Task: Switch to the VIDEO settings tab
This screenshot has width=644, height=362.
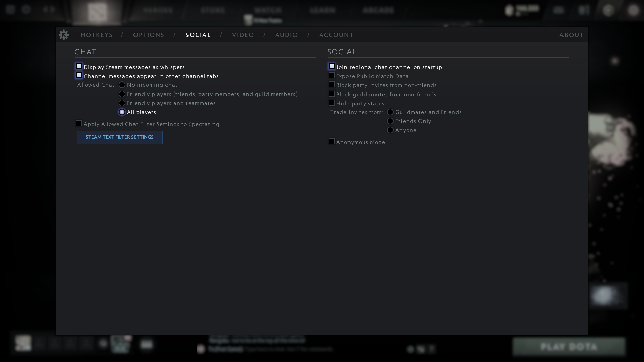Action: pyautogui.click(x=243, y=35)
